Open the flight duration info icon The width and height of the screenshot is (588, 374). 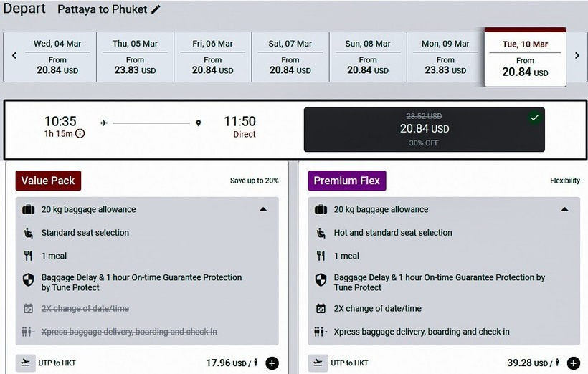[x=80, y=133]
